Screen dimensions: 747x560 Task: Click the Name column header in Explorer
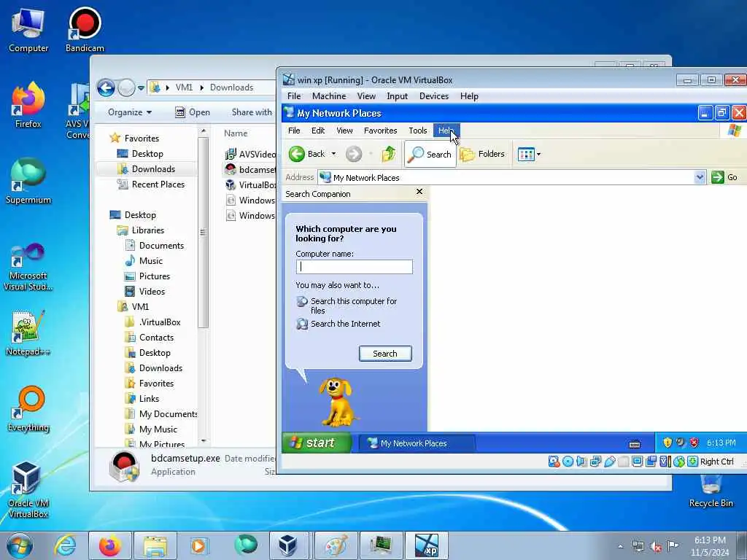click(236, 133)
